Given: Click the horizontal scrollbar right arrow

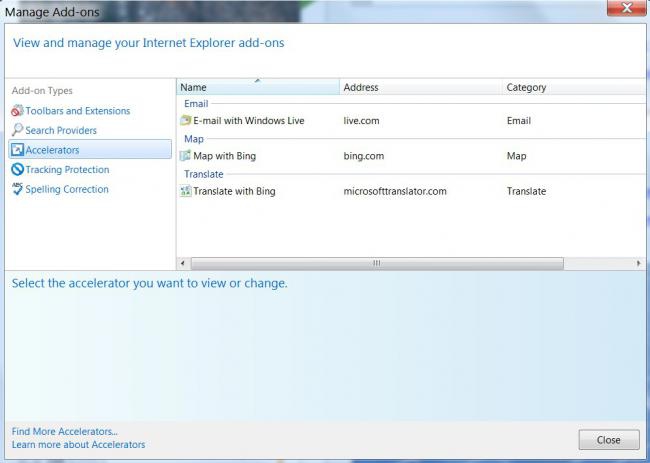Looking at the screenshot, I should (638, 263).
